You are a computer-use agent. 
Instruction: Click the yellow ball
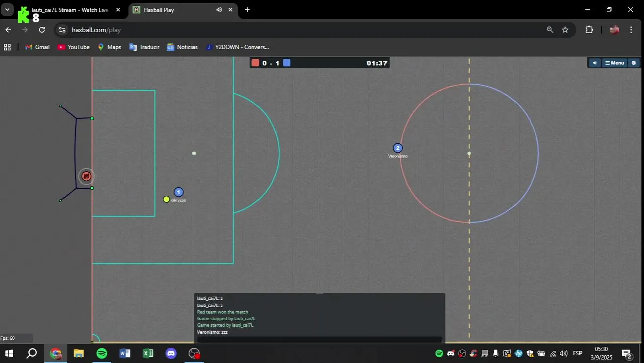coord(166,199)
